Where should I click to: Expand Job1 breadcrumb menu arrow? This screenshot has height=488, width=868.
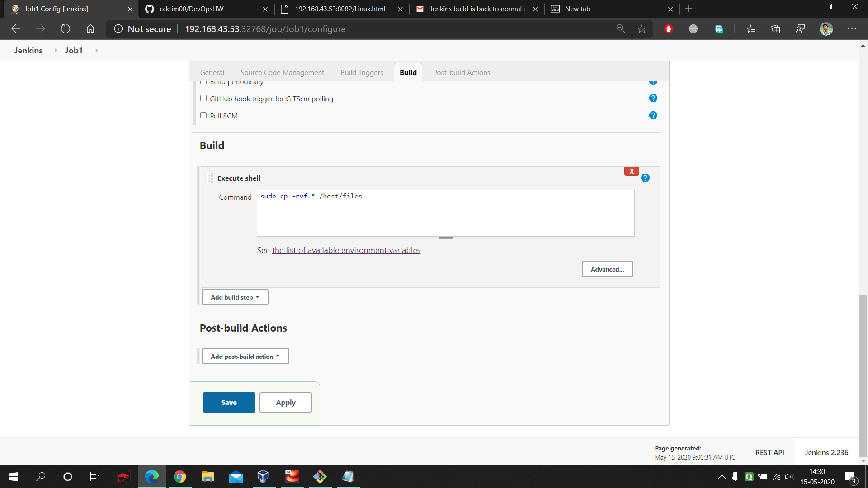[96, 51]
